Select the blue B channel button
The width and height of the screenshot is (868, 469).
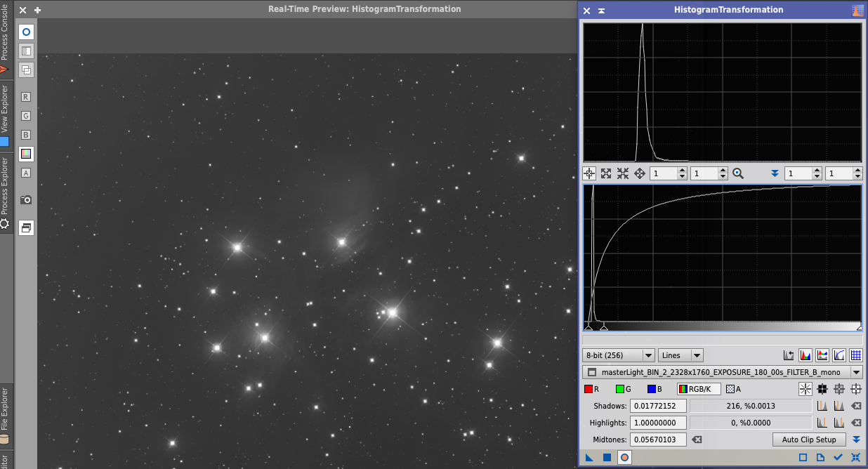click(x=655, y=389)
